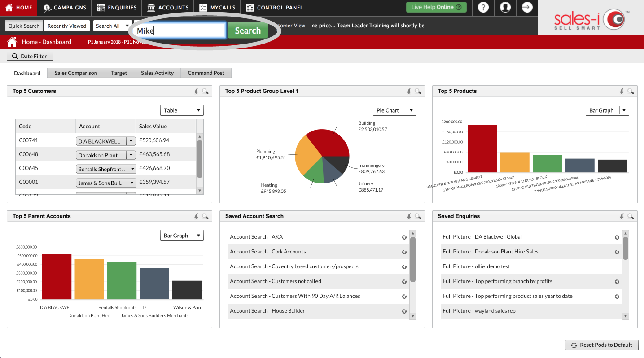This screenshot has height=358, width=644.
Task: Click the icon beside Donaldson Plant Hire Sales enquiry
Action: coord(617,252)
